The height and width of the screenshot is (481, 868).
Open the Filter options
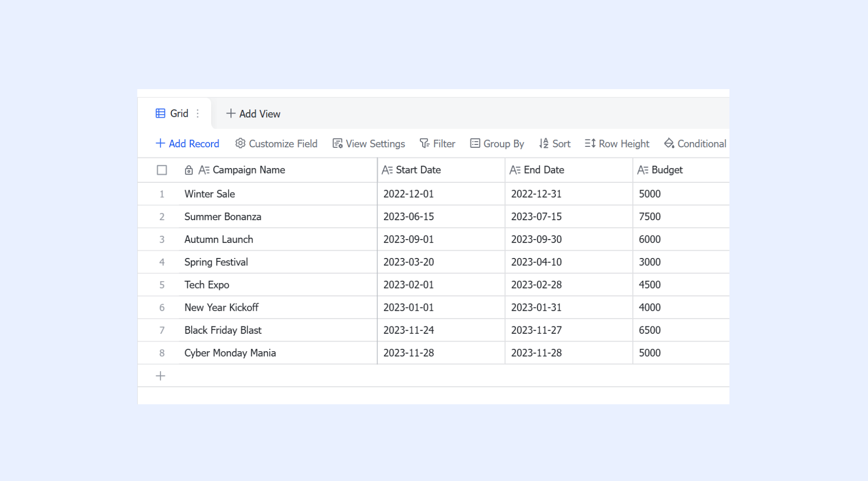coord(437,144)
